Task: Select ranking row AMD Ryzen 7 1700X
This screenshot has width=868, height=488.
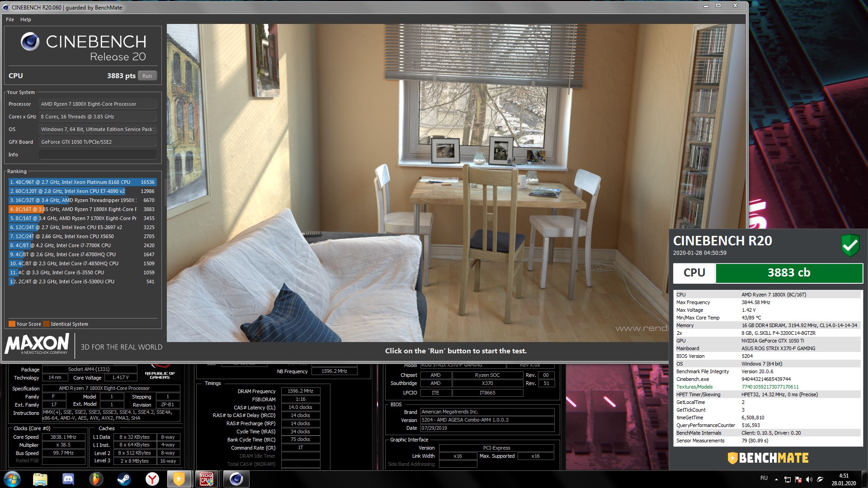Action: click(82, 218)
